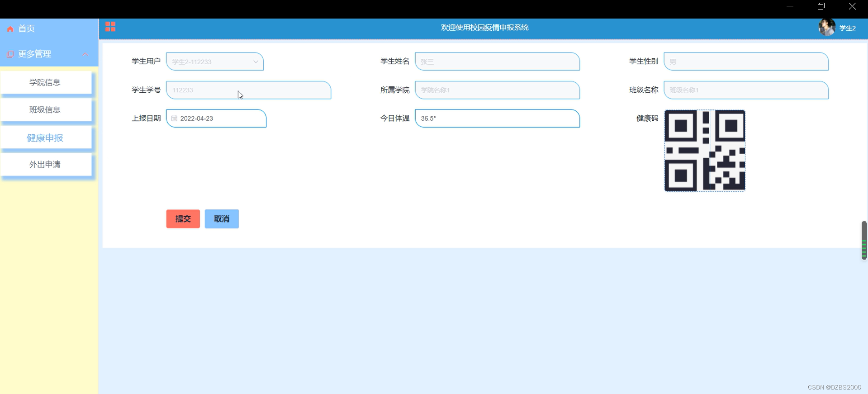
Task: Click the 学生学号 input field
Action: coord(248,90)
